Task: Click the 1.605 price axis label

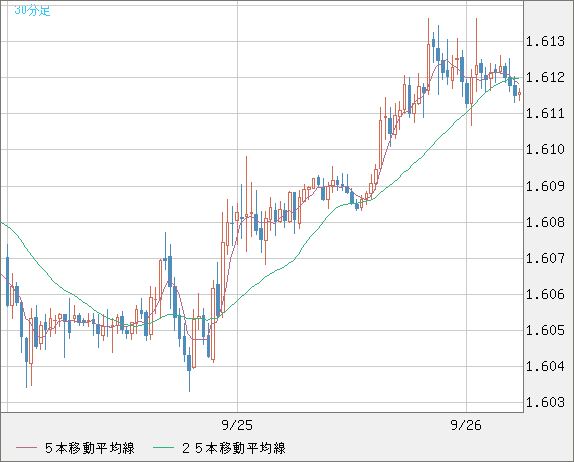Action: (x=545, y=330)
